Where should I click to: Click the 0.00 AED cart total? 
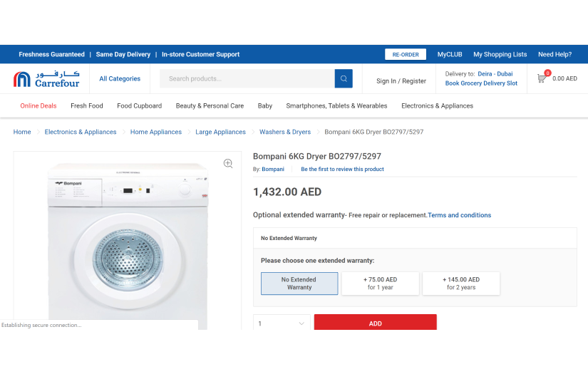[564, 78]
